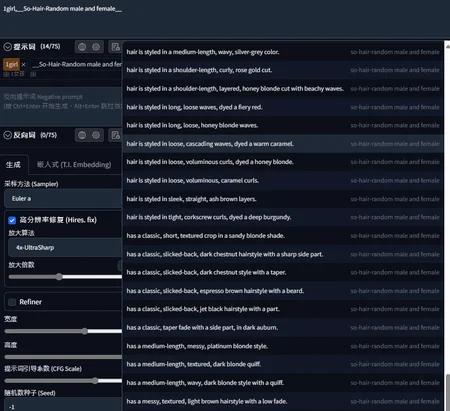This screenshot has width=450, height=411.
Task: Open the gear settings in the 反向词 row
Action: 96,135
